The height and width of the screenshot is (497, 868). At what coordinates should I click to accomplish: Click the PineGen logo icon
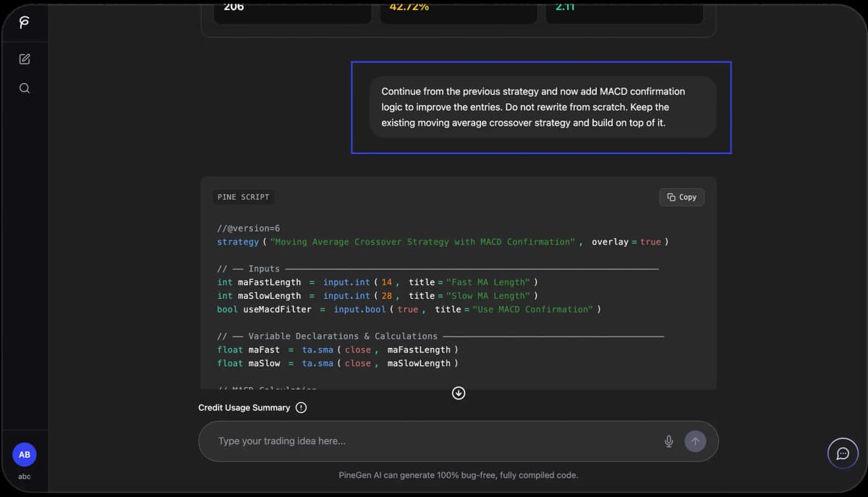pos(24,23)
